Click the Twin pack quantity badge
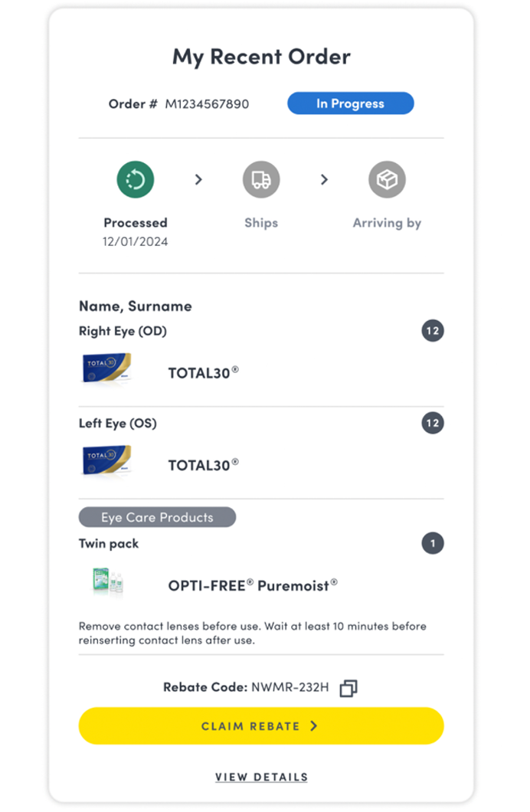This screenshot has height=812, width=530. point(433,543)
